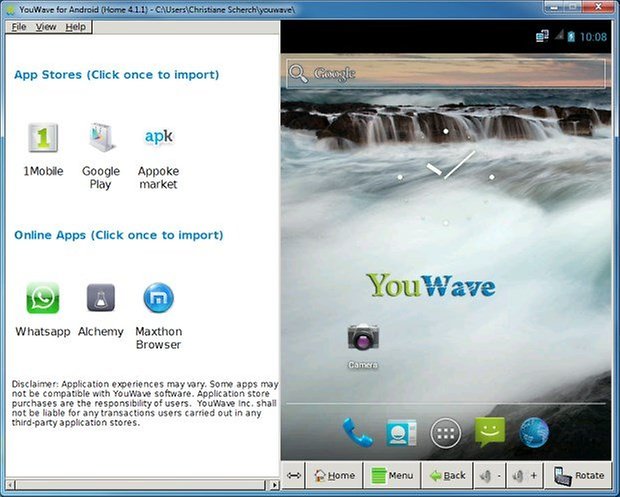
Task: Tap the analog clock widget
Action: coord(446,177)
